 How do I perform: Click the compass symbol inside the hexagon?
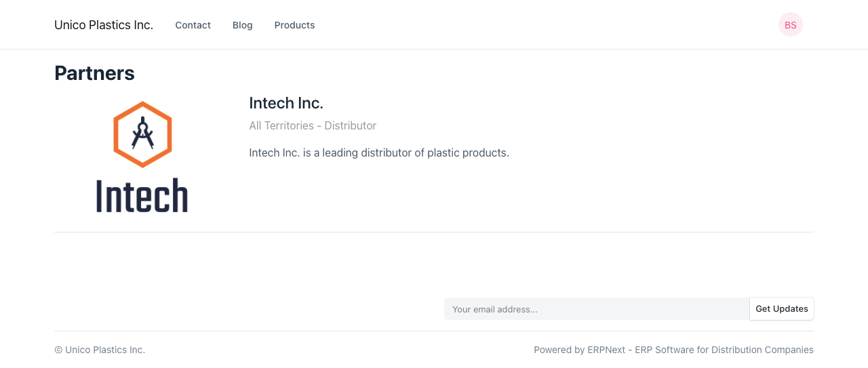click(142, 134)
